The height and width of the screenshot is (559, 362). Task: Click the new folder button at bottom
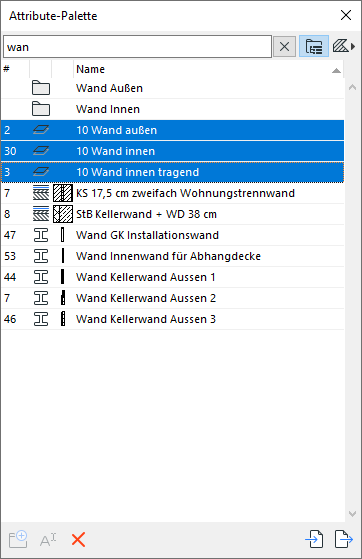click(18, 540)
